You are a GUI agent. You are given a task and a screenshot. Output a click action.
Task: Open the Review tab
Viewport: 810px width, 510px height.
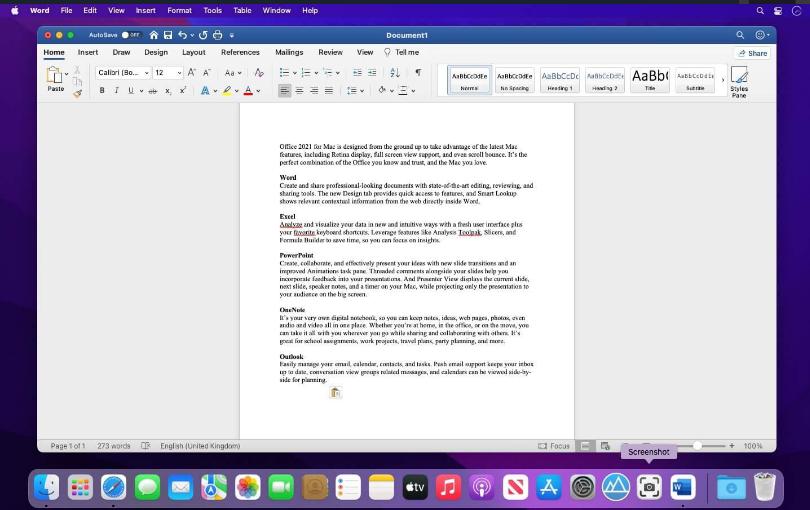click(330, 52)
